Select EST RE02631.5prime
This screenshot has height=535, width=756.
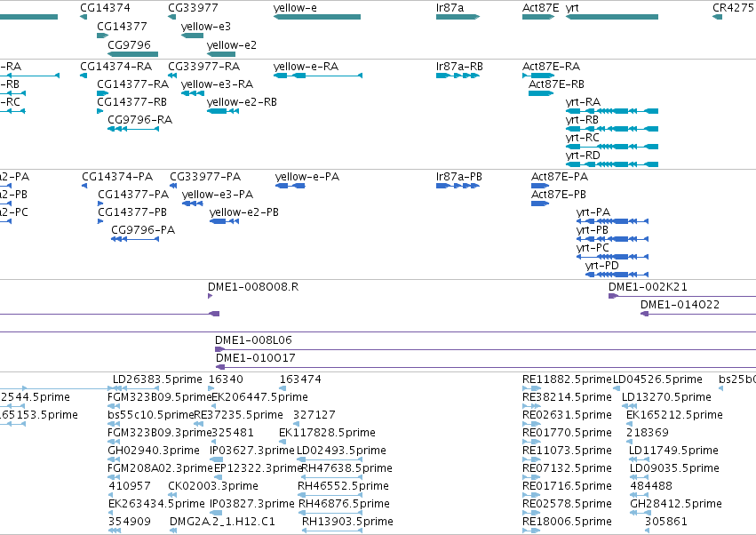click(x=567, y=415)
